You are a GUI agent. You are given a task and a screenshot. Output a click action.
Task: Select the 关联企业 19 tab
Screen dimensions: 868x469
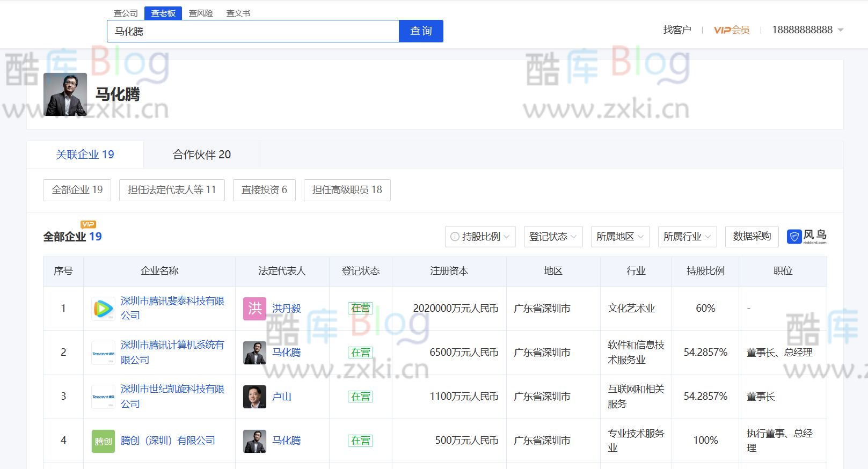tap(85, 155)
